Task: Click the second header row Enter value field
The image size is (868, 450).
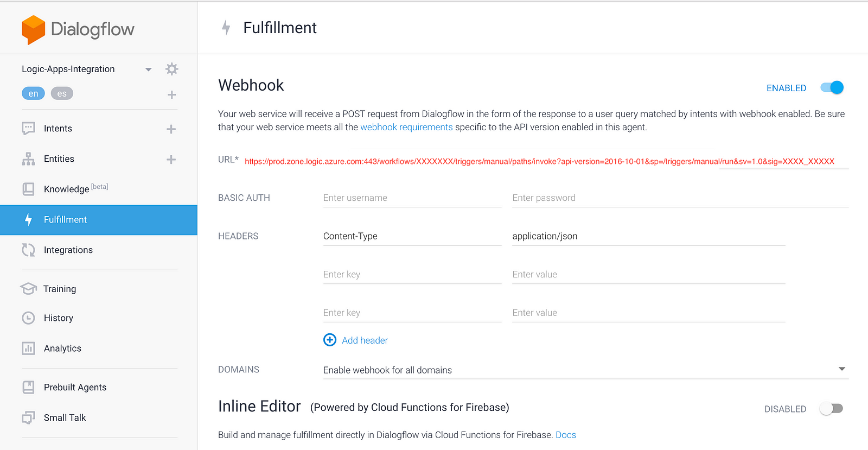Action: click(649, 275)
